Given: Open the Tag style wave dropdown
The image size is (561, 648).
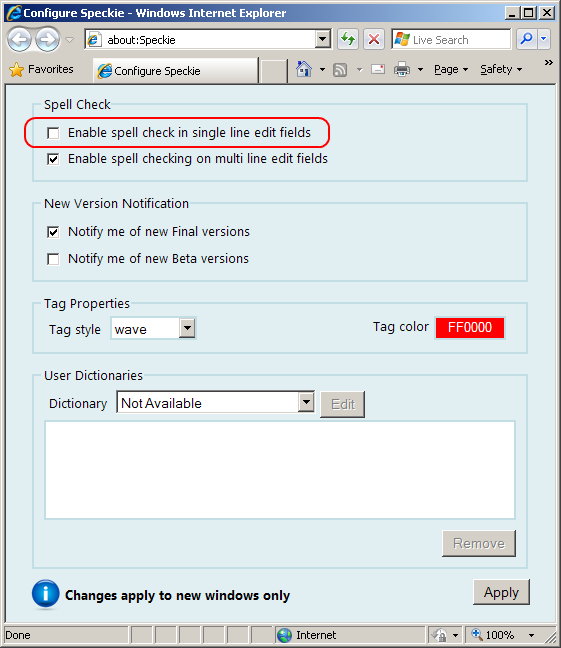Looking at the screenshot, I should (153, 329).
